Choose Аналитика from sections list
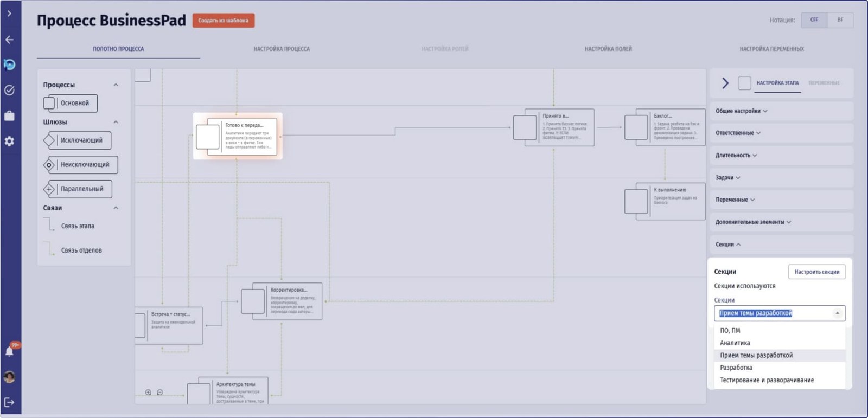 pos(780,343)
